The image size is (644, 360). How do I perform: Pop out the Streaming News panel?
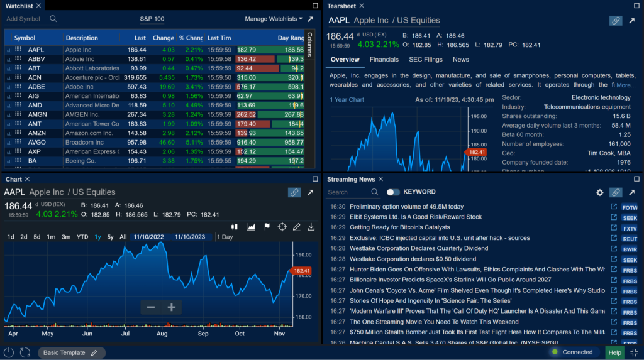631,192
